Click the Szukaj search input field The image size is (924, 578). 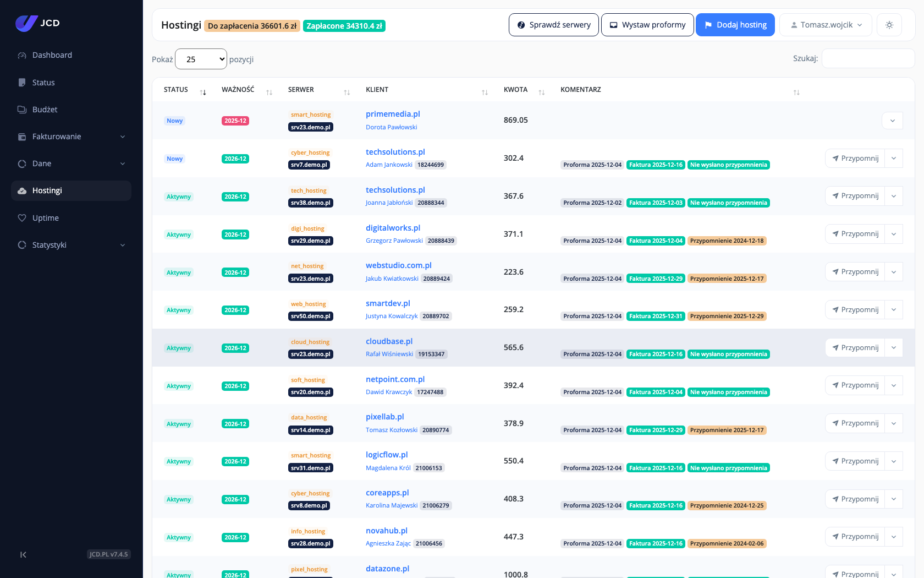[x=868, y=58]
